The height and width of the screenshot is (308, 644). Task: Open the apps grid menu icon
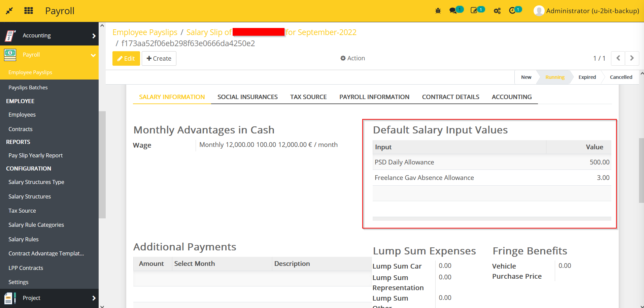[x=29, y=11]
